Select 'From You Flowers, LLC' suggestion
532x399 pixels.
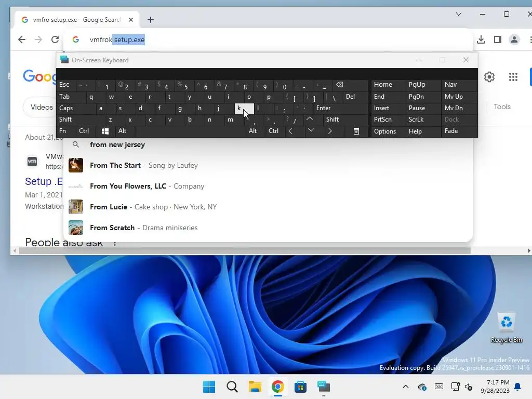coord(268,186)
